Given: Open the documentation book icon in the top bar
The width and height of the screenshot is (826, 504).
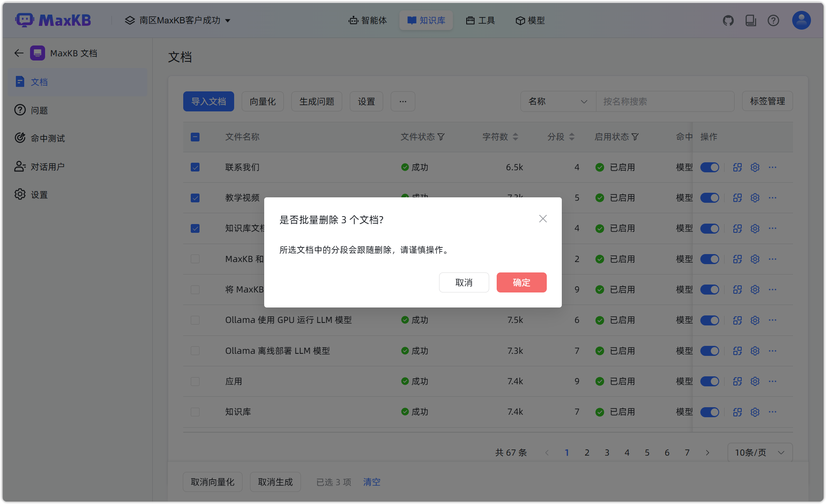Looking at the screenshot, I should pyautogui.click(x=751, y=20).
